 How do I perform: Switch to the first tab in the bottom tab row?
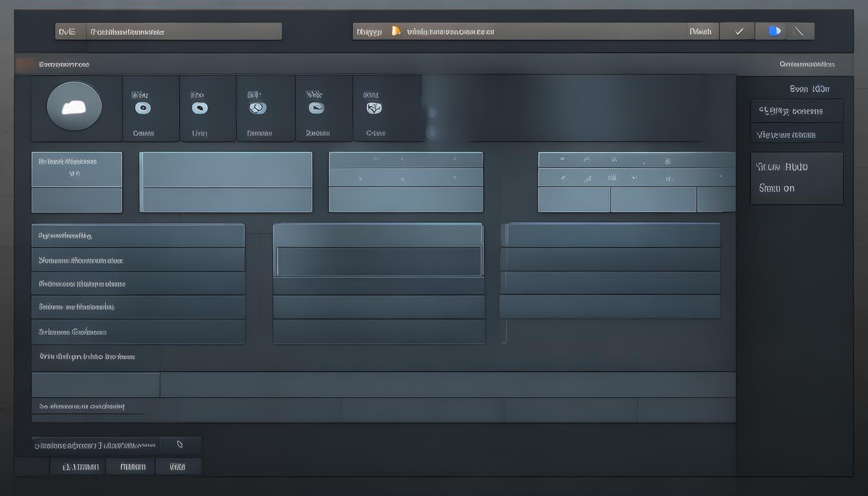(x=80, y=466)
